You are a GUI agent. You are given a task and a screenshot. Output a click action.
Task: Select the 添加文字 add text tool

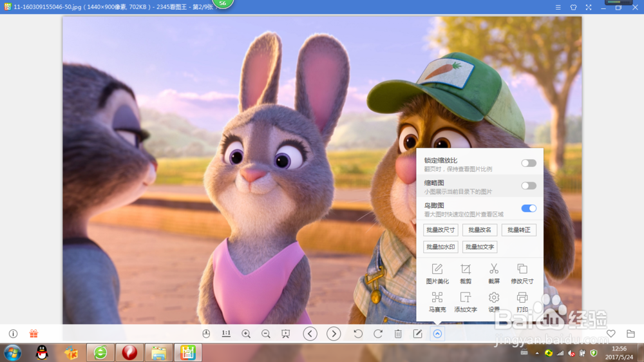click(466, 303)
